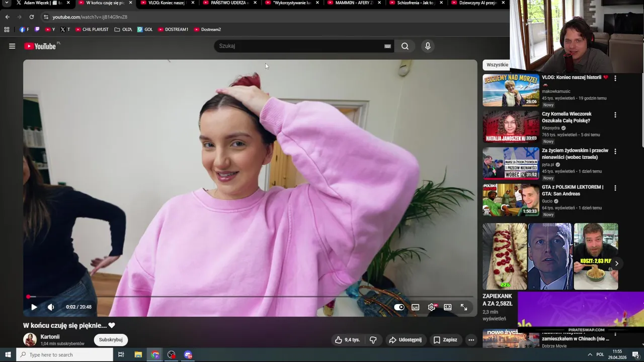
Task: Switch to Dziewczyny AI browser tab
Action: click(478, 3)
